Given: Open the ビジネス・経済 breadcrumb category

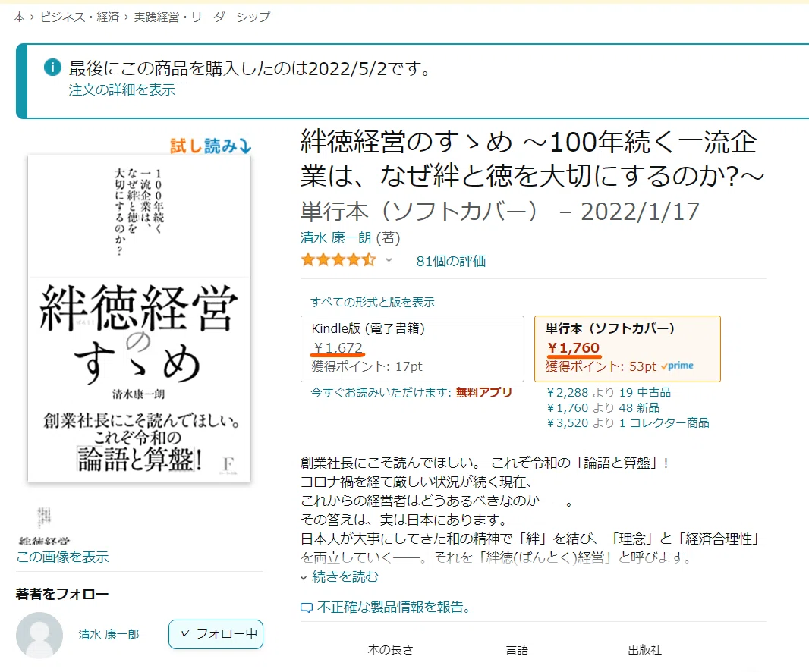Looking at the screenshot, I should point(80,17).
